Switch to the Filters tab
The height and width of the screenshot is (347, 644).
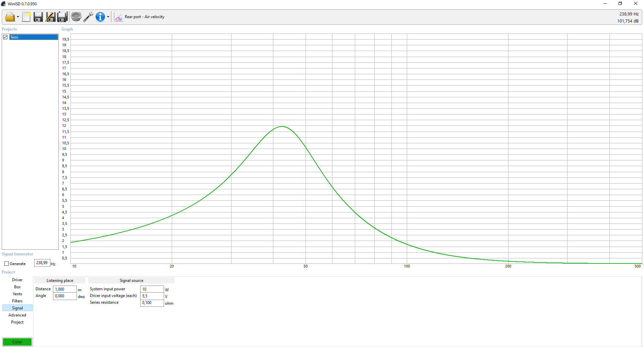17,301
